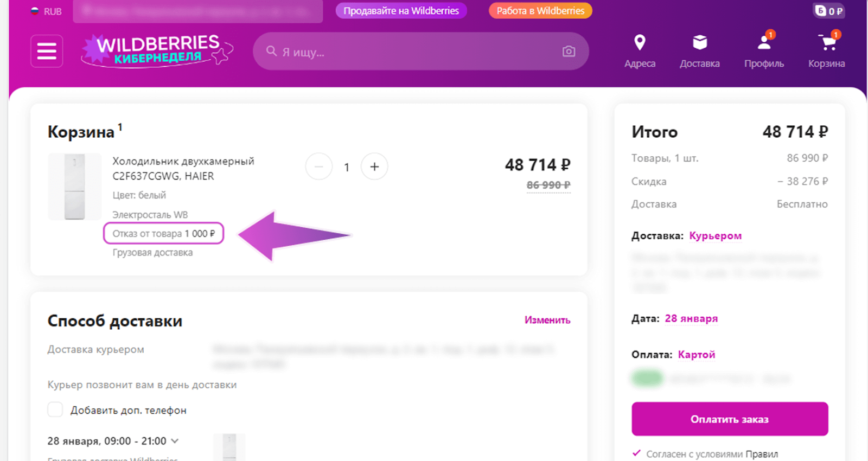
Task: Click Изменить delivery method link
Action: click(x=547, y=320)
